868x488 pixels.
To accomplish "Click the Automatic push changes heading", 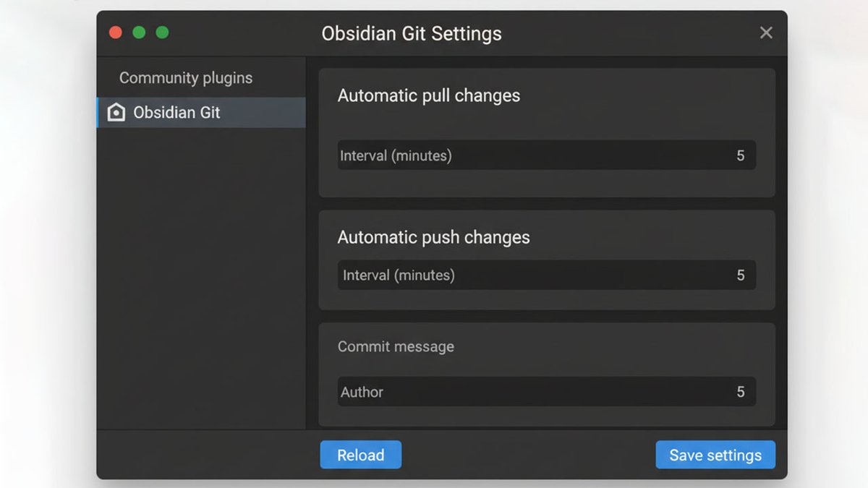I will (433, 237).
